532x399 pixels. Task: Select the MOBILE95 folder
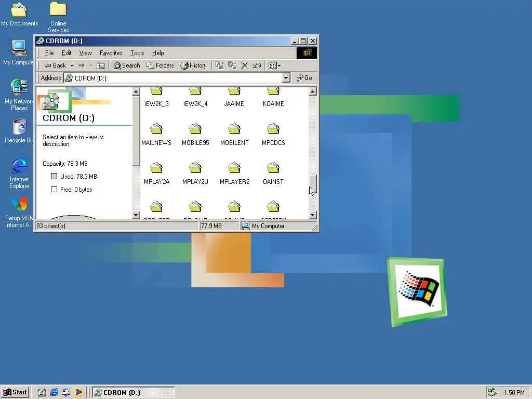click(x=195, y=134)
